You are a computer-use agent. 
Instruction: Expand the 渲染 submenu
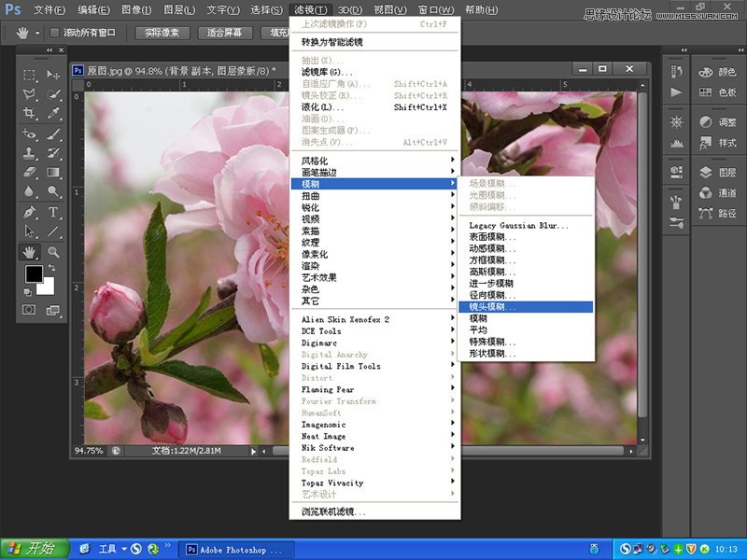click(375, 266)
